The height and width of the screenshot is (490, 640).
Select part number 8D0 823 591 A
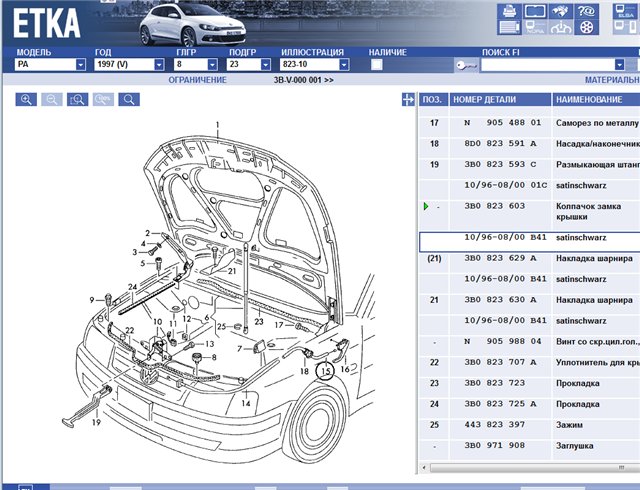(500, 143)
